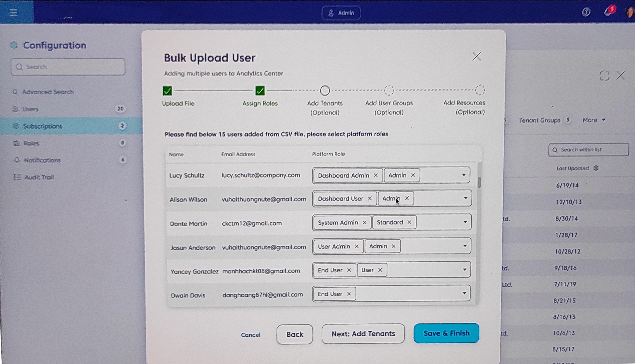This screenshot has height=364, width=635.
Task: Click the Save & Finish button
Action: coord(446,333)
